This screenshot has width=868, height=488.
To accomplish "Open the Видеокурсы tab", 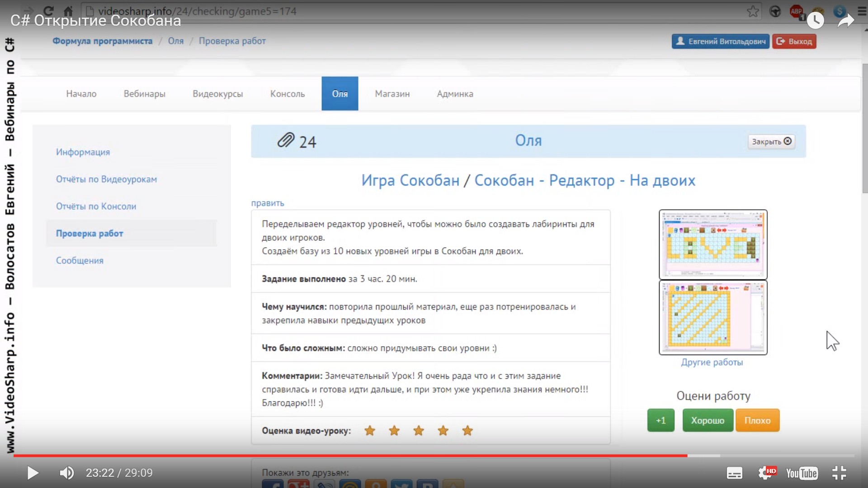I will tap(218, 94).
